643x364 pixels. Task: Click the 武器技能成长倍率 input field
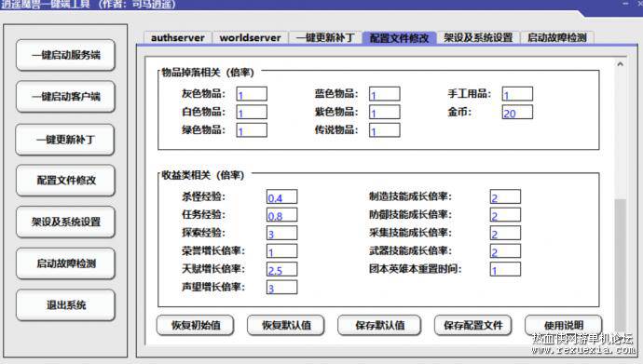(x=505, y=251)
